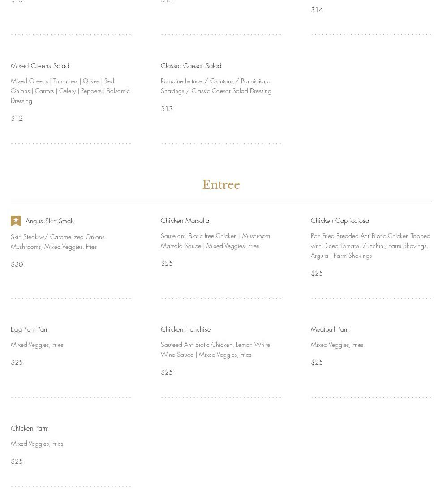Screen dimensions: 434x504
Task: Click the Mixed Greens Salad title
Action: pyautogui.click(x=40, y=66)
